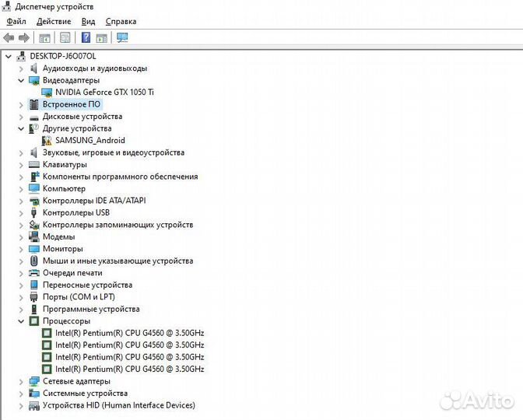Screen dimensions: 523x420
Task: Click the Устройства HID icon
Action: point(34,406)
